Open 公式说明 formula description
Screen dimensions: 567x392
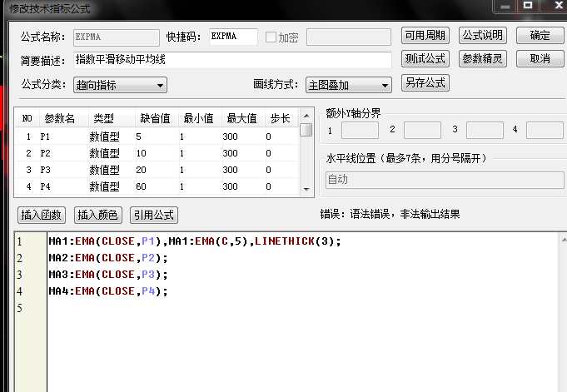click(482, 36)
